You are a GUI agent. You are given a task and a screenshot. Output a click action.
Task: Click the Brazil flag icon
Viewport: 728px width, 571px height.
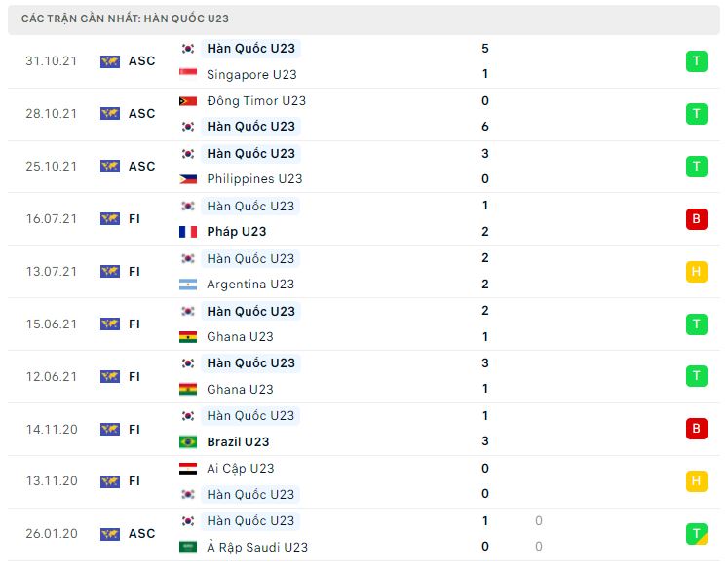coord(188,441)
